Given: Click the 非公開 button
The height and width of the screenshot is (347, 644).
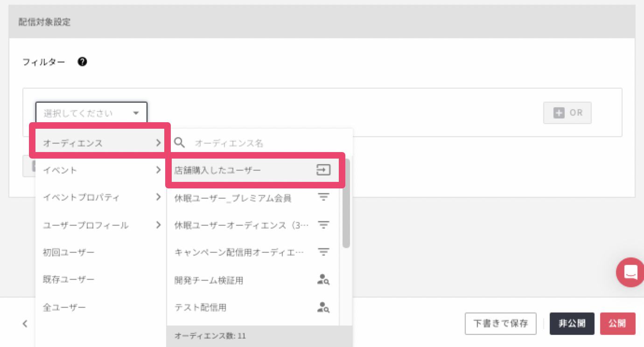Looking at the screenshot, I should (x=572, y=323).
